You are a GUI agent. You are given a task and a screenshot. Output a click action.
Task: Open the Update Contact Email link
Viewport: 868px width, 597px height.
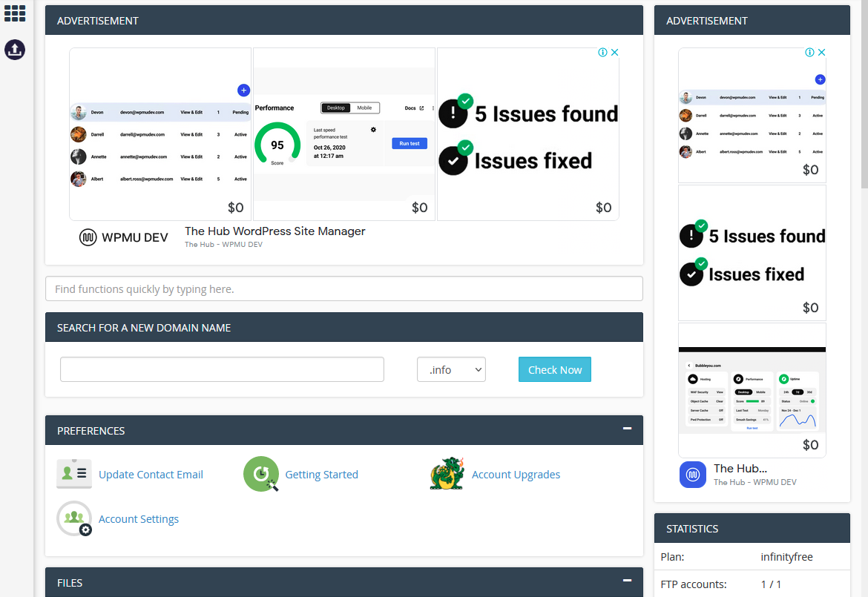pos(151,475)
